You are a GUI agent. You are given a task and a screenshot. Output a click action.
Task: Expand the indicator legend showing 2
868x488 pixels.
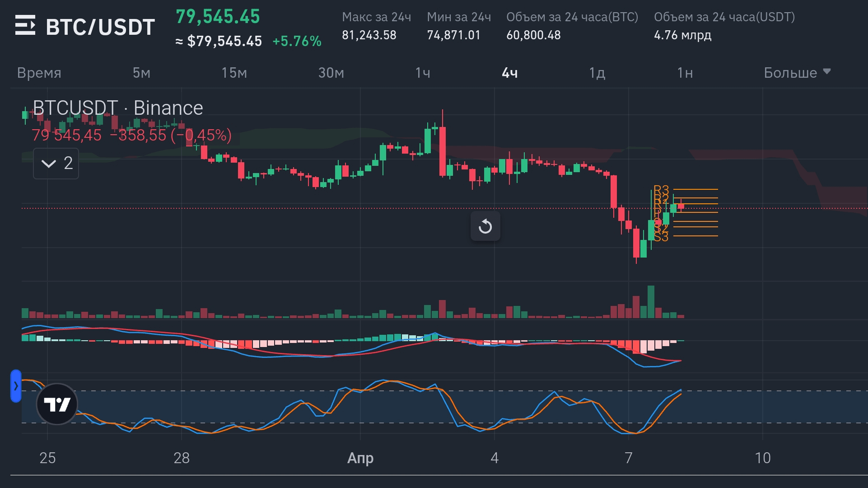coord(56,163)
